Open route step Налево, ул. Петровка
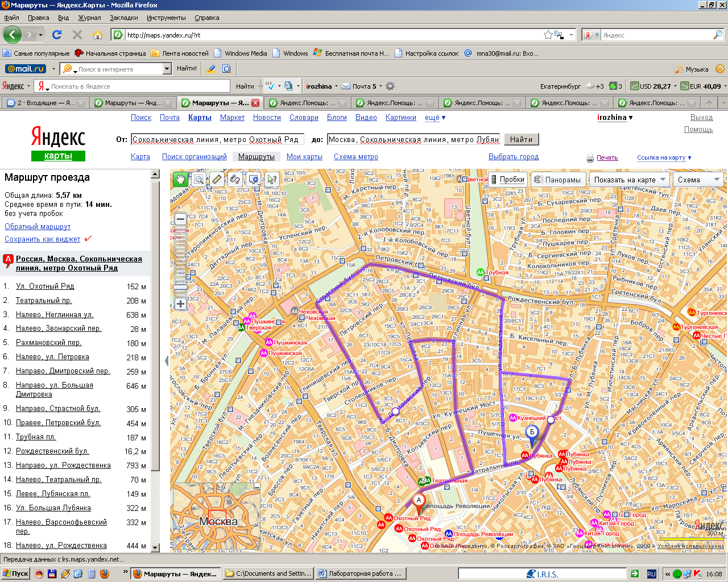The height and width of the screenshot is (582, 728). pyautogui.click(x=52, y=357)
